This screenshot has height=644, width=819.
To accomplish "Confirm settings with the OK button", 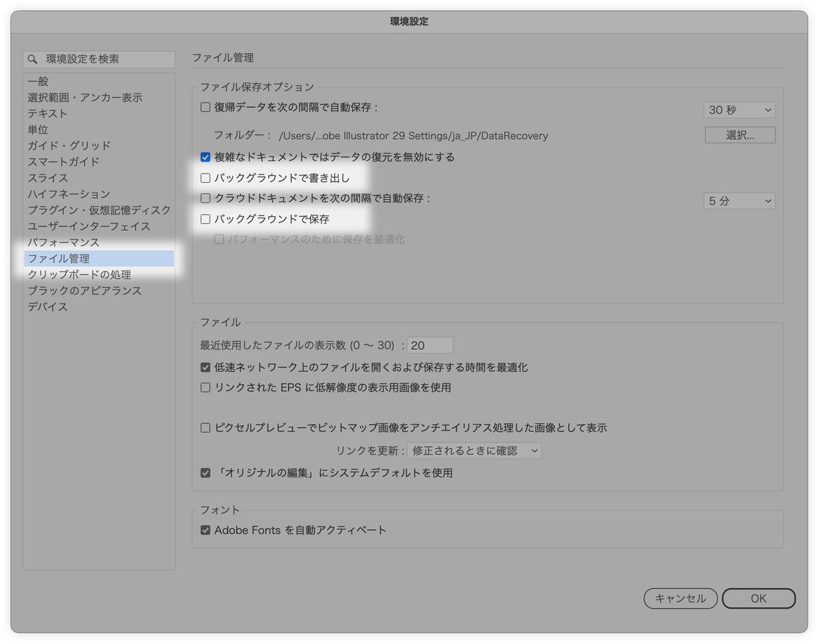I will click(x=758, y=598).
